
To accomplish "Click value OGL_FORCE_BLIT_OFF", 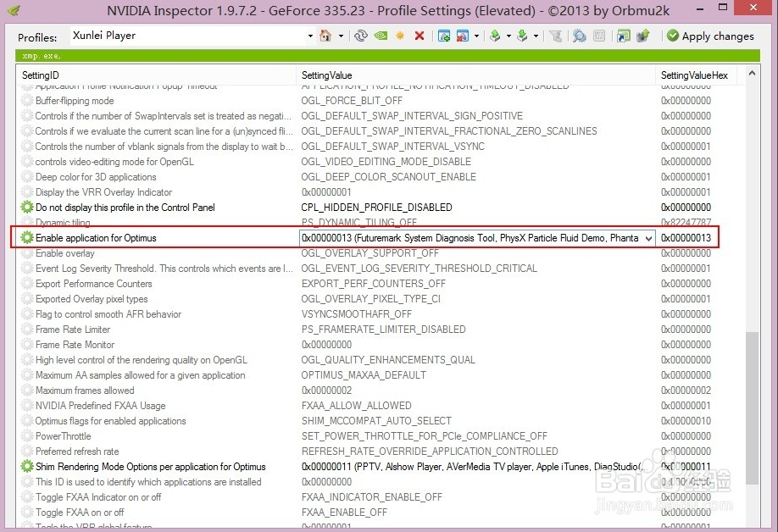I will pos(352,101).
